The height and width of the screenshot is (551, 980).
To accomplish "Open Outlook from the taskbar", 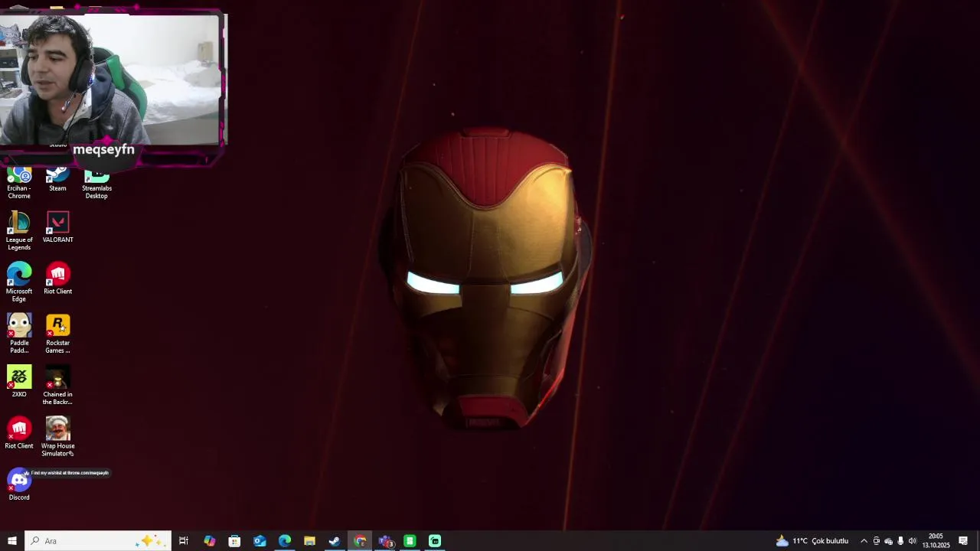I will coord(260,541).
